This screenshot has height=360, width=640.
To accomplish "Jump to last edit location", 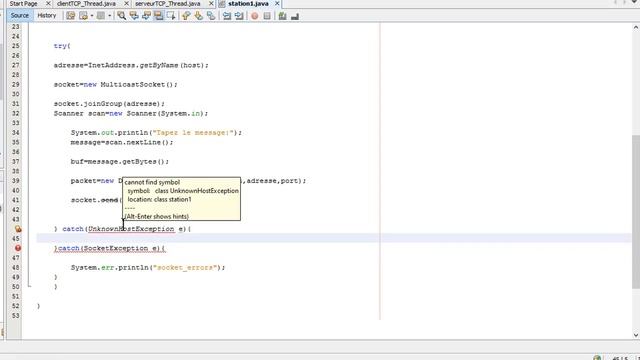I will tap(71, 16).
